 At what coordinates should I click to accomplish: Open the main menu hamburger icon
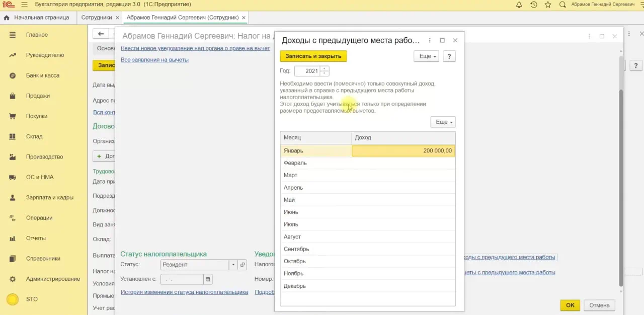[x=25, y=5]
